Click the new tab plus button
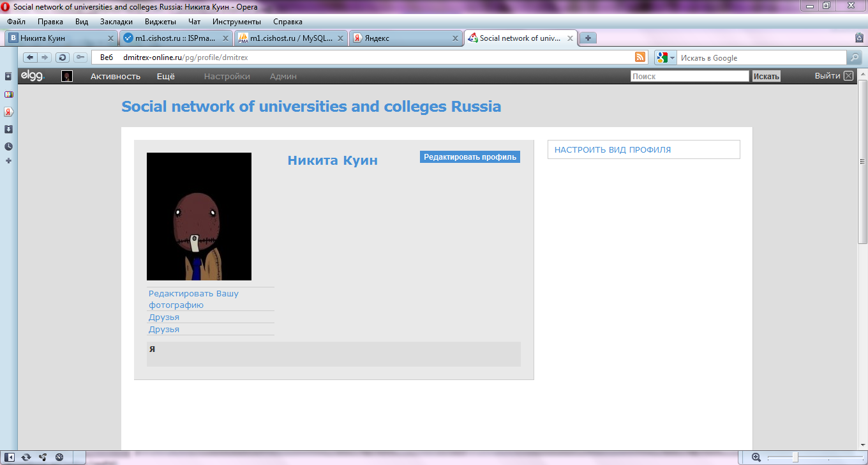The image size is (868, 465). tap(588, 38)
